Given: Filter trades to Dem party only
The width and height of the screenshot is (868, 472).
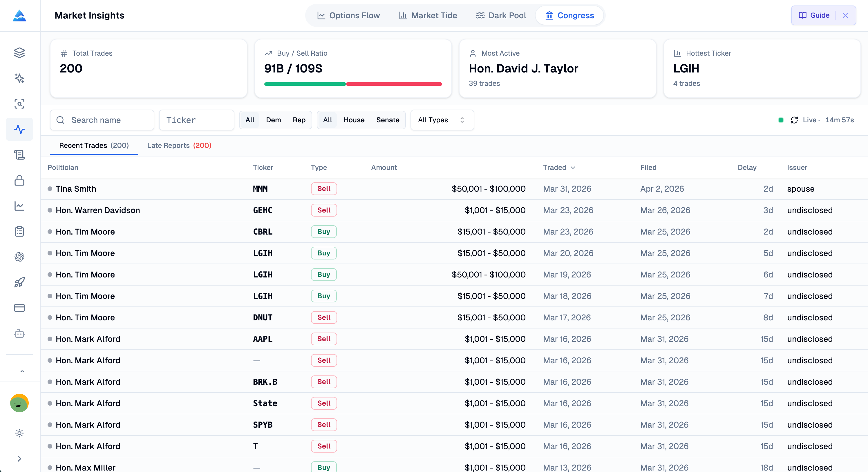Looking at the screenshot, I should tap(273, 120).
